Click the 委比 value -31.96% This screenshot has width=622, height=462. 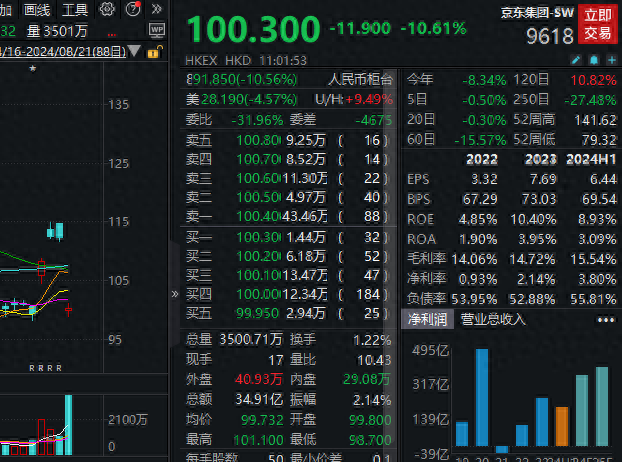tap(257, 120)
